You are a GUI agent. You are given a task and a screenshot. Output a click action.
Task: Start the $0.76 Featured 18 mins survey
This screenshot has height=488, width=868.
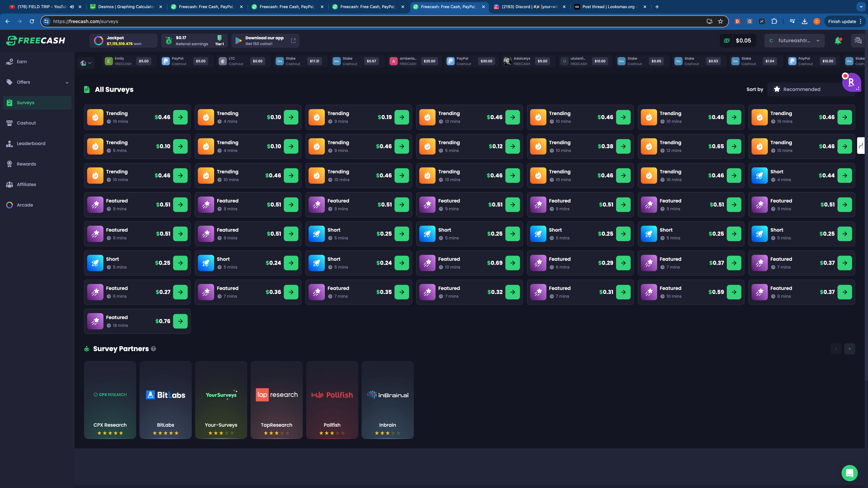click(x=180, y=321)
